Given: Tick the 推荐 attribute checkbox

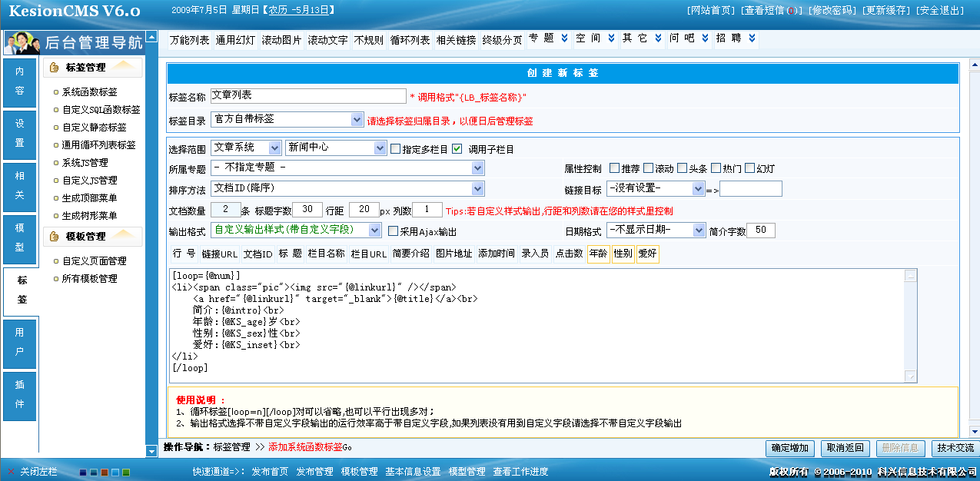Looking at the screenshot, I should coord(614,168).
